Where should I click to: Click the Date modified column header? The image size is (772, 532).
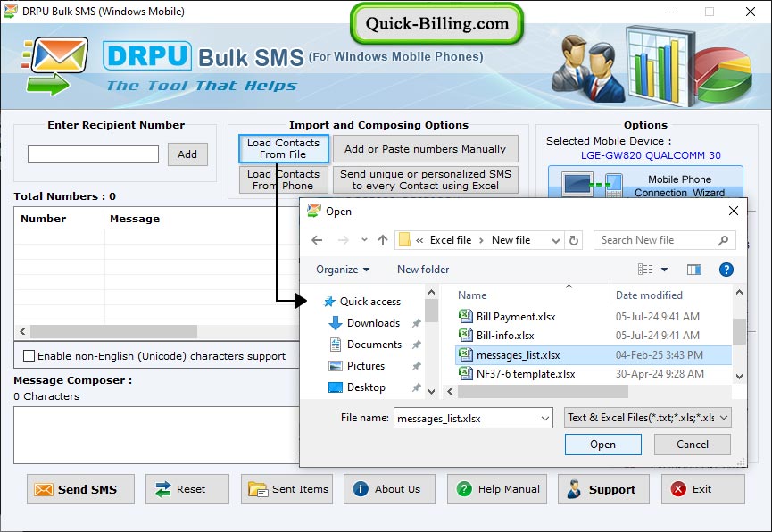pyautogui.click(x=649, y=295)
